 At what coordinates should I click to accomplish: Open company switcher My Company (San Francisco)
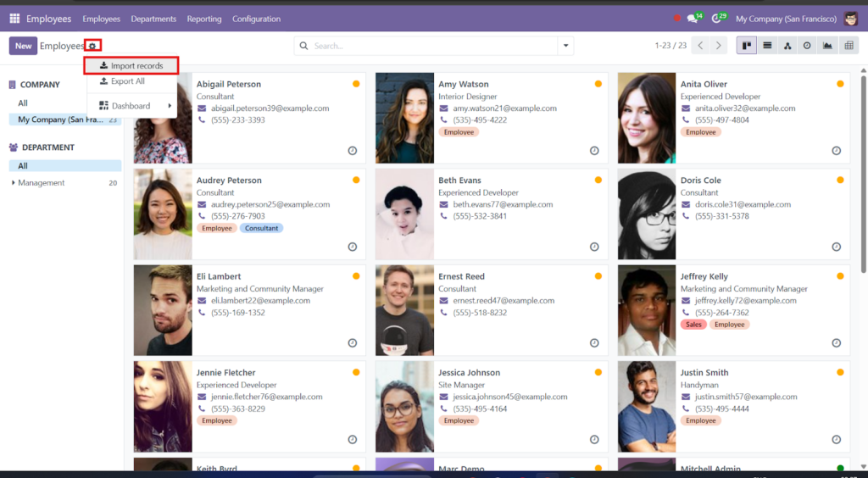[x=786, y=19]
